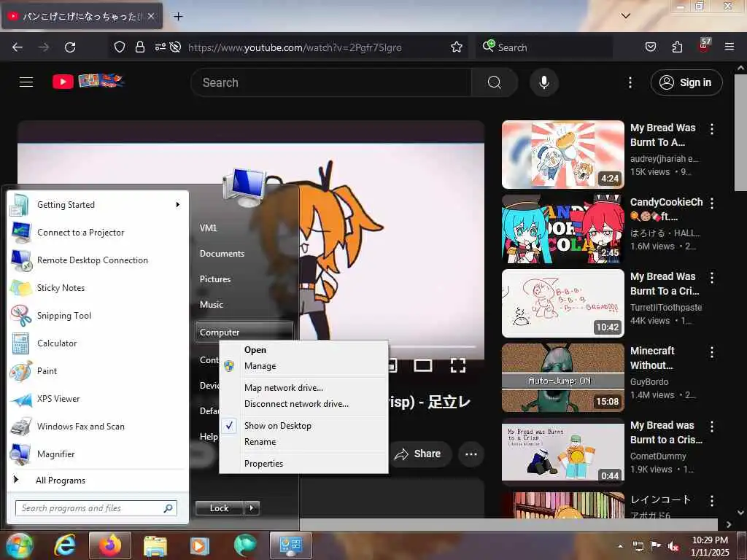The height and width of the screenshot is (560, 747).
Task: Select Open in the context menu
Action: [x=303, y=349]
